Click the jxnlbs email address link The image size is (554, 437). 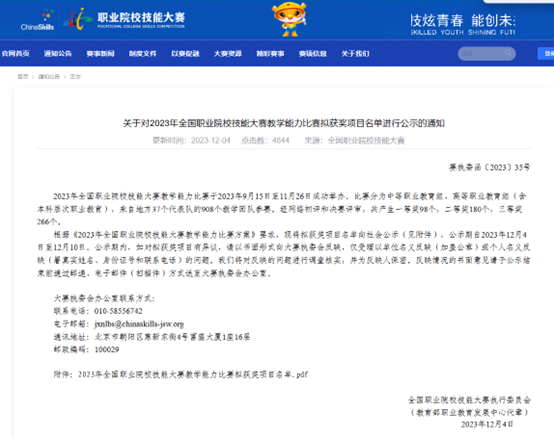tap(139, 324)
